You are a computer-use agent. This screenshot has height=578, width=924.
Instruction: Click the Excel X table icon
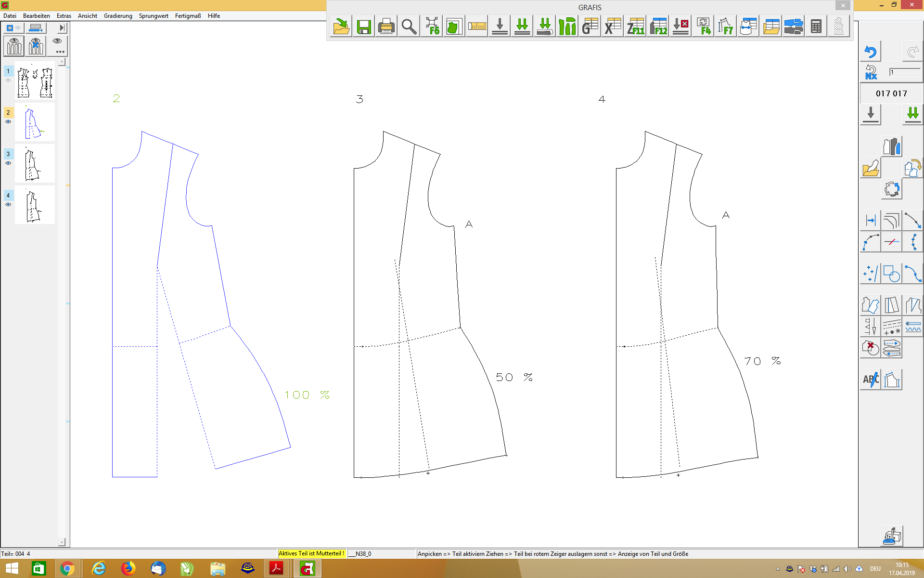613,27
